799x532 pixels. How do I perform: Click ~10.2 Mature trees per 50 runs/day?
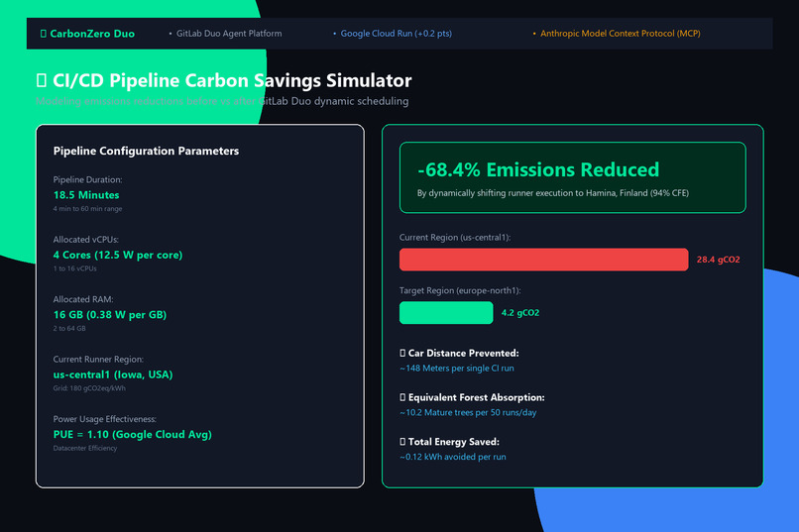[468, 412]
